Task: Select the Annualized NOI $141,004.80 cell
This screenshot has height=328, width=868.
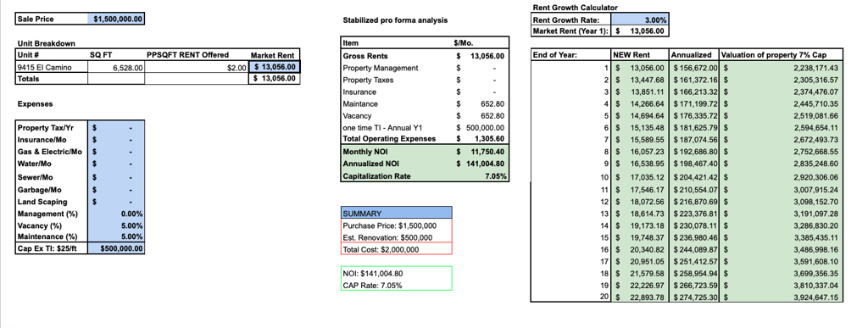Action: pyautogui.click(x=480, y=164)
